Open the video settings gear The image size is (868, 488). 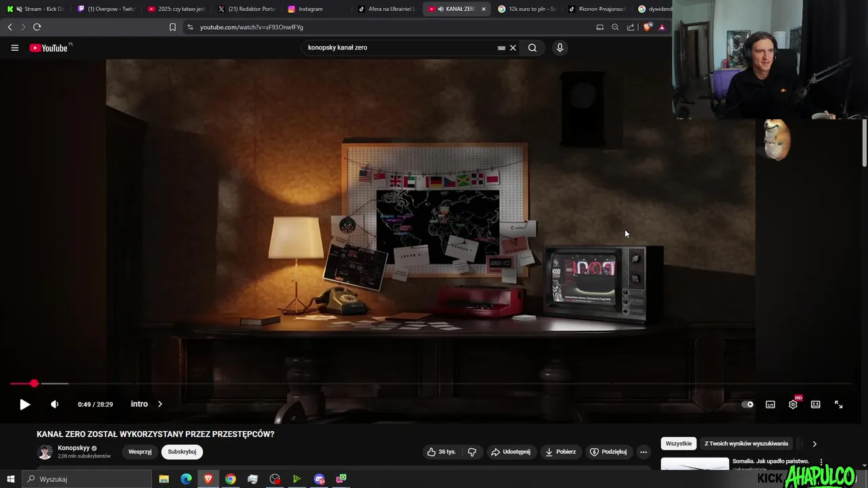click(x=793, y=405)
